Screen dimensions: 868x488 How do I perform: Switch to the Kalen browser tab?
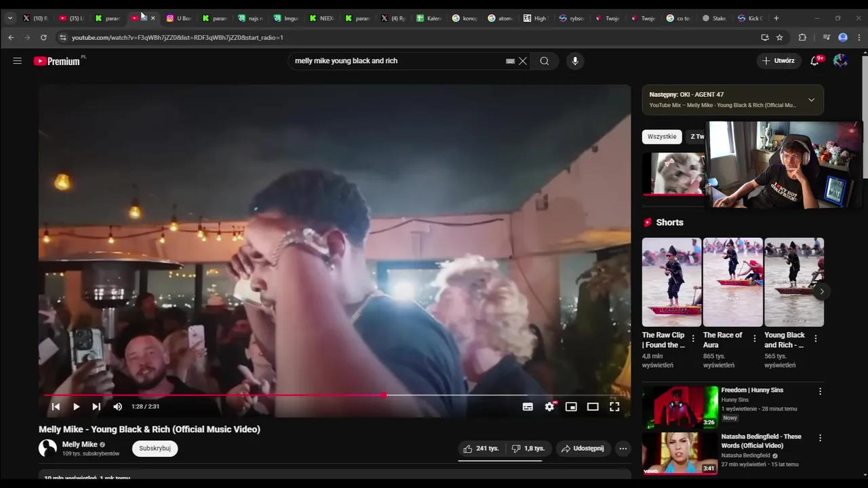pyautogui.click(x=429, y=18)
